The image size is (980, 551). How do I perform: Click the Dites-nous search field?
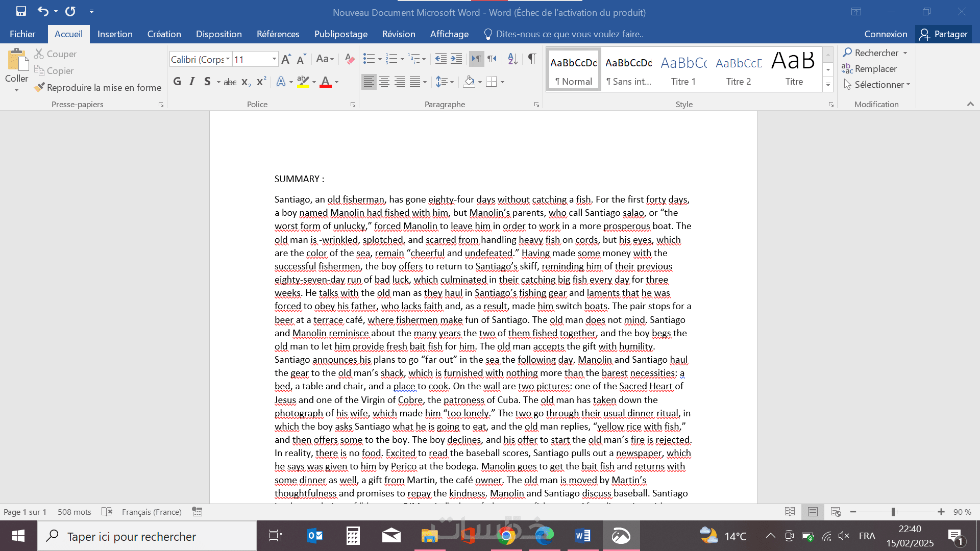click(x=563, y=34)
